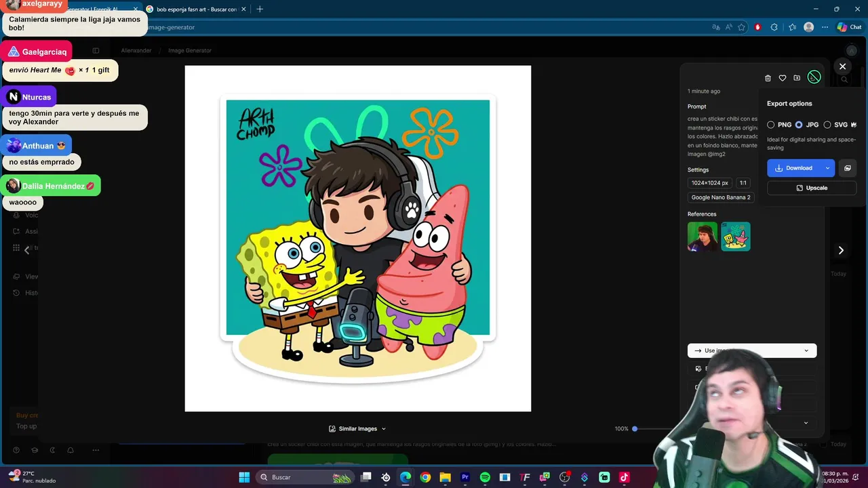Adjust the zoom slider at 100%
The width and height of the screenshot is (868, 488).
pos(635,429)
